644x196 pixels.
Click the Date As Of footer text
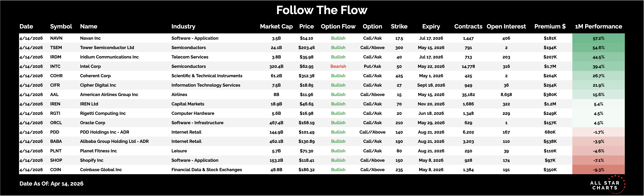(51, 184)
